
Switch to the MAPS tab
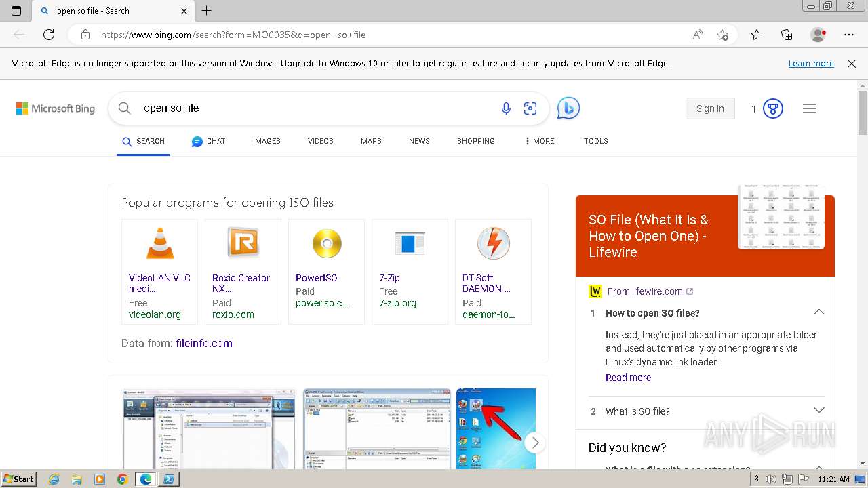tap(371, 141)
